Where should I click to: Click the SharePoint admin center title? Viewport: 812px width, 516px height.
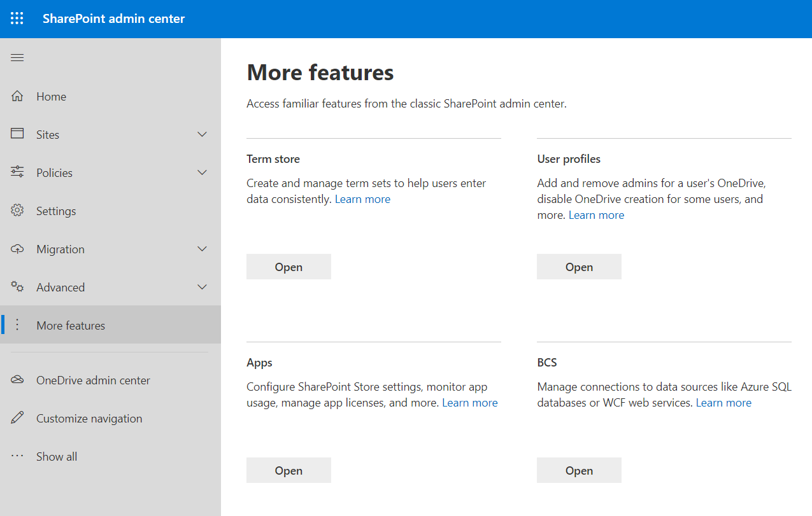point(113,18)
